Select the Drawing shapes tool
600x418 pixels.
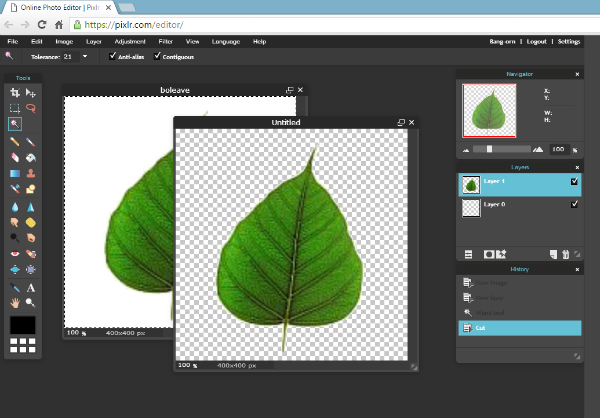[31, 189]
